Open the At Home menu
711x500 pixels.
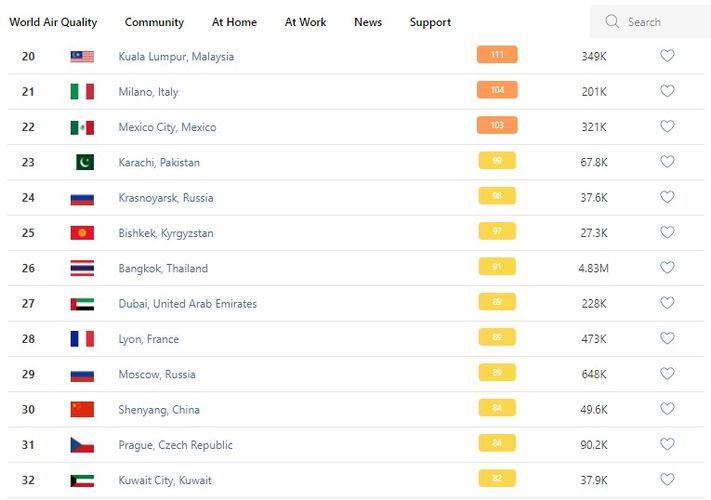(x=234, y=22)
